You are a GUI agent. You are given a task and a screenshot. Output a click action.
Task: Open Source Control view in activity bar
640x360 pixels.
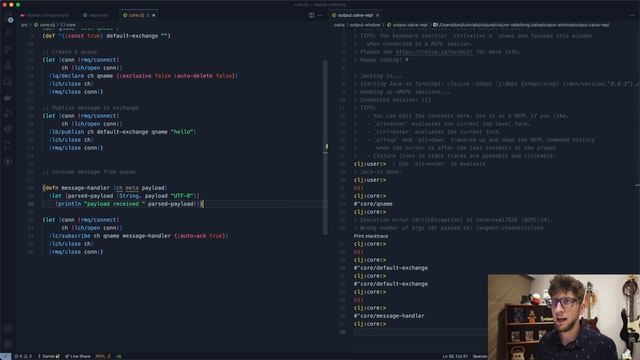point(8,49)
